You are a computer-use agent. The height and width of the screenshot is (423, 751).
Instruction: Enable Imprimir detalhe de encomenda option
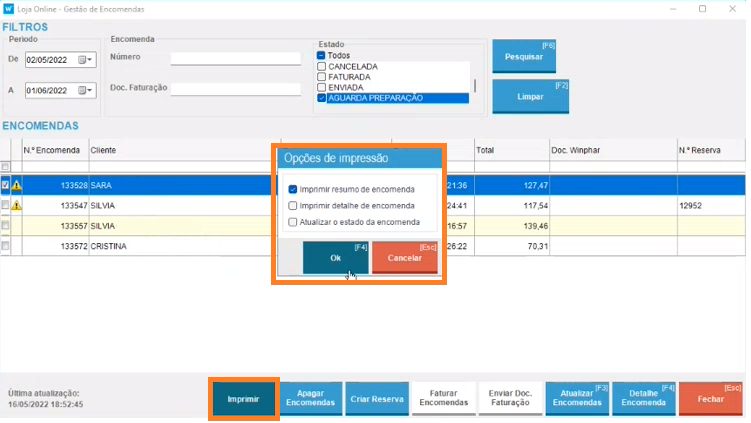[x=293, y=205]
